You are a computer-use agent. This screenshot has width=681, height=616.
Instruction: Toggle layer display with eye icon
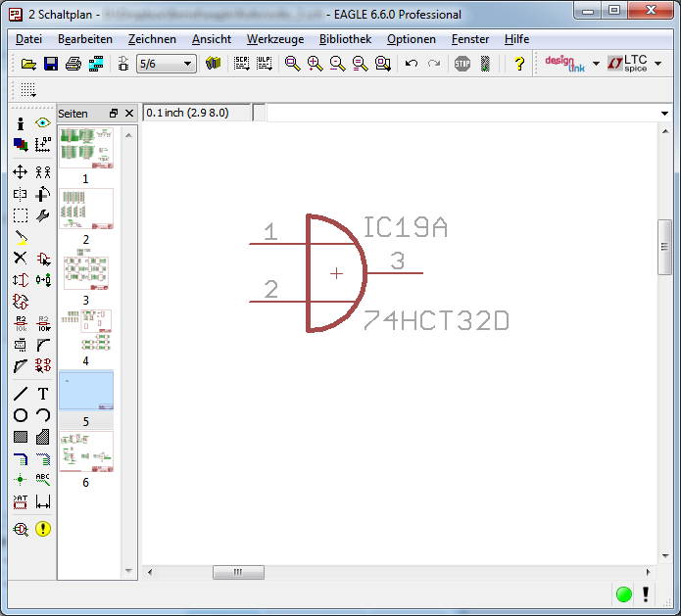click(43, 123)
